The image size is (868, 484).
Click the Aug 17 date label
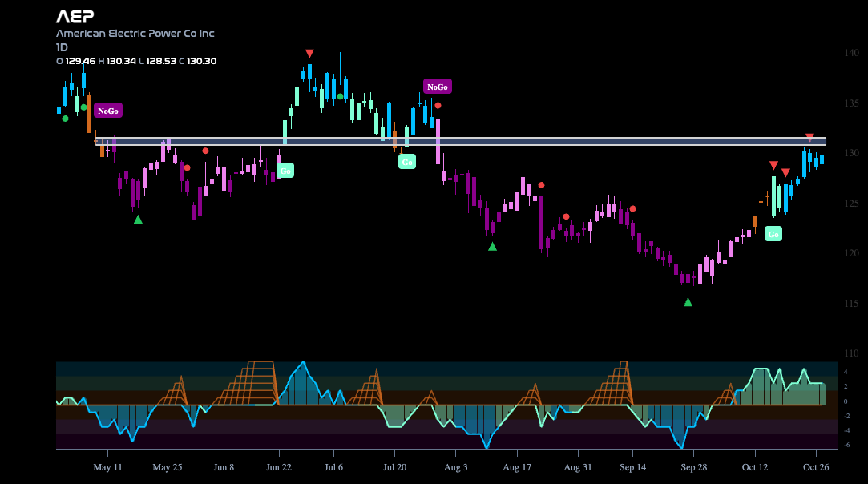517,467
